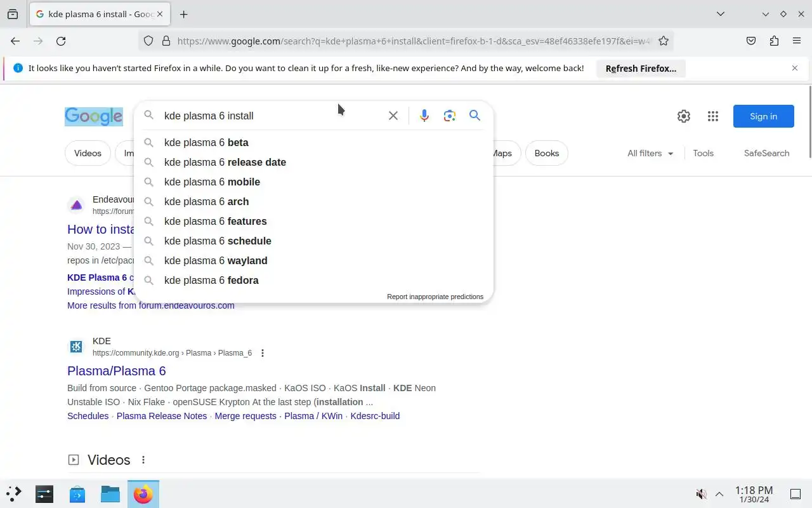Click the KDE favicon on community result
The width and height of the screenshot is (812, 508).
coord(76,347)
